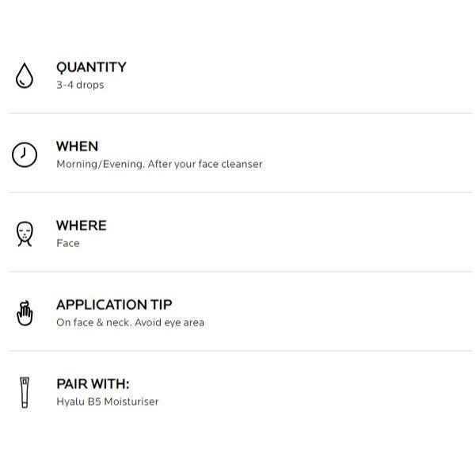Viewport: 476px width, 476px height.
Task: Select the WHEN heading
Action: click(x=77, y=147)
